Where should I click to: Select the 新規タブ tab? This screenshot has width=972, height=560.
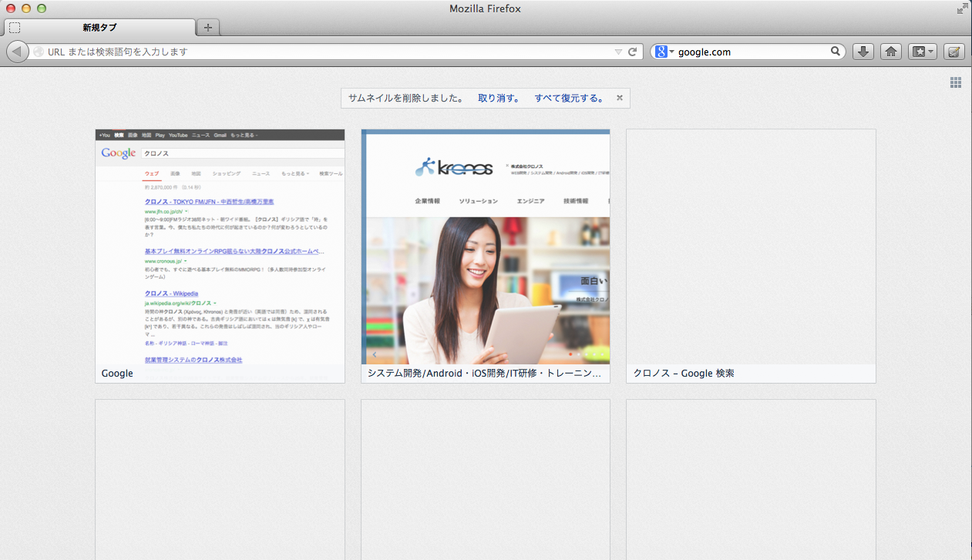pos(99,28)
